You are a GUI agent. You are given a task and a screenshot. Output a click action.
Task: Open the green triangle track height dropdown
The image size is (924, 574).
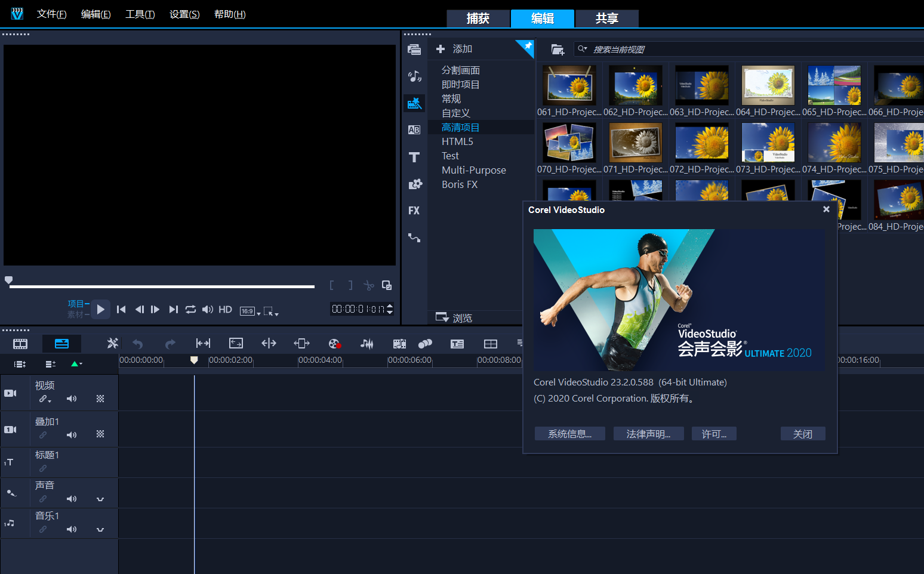tap(76, 364)
